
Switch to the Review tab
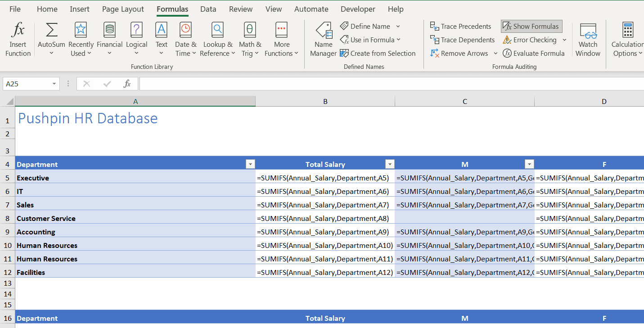(241, 9)
